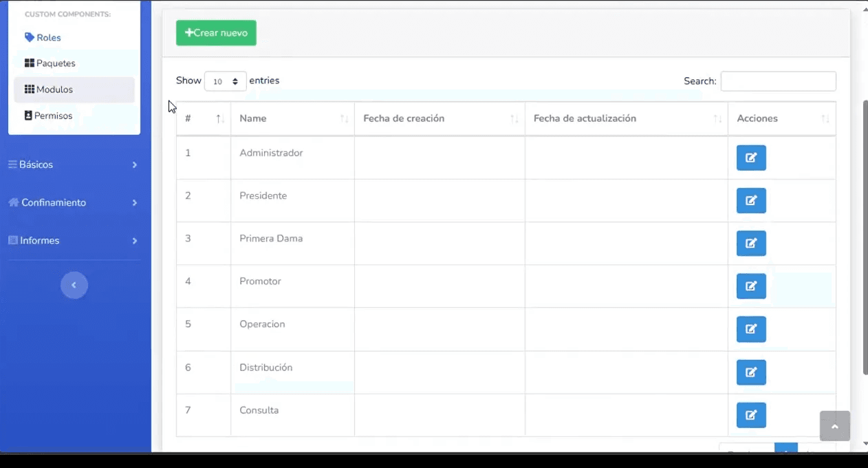Open the entries-per-page dropdown
This screenshot has width=868, height=468.
[225, 81]
